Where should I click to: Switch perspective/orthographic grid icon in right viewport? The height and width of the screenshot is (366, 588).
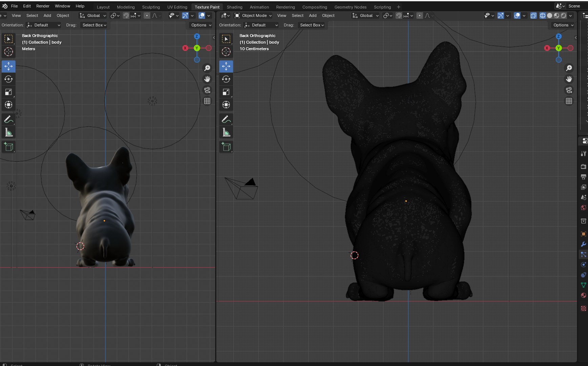pos(569,101)
